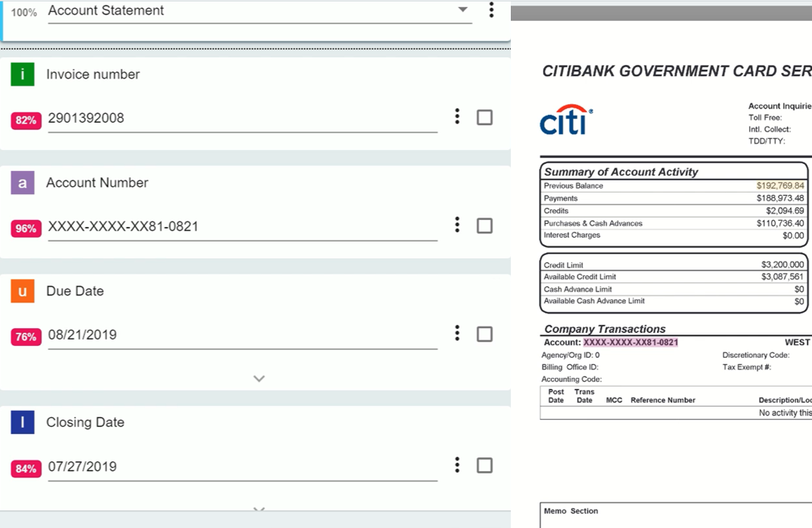This screenshot has width=812, height=528.
Task: Open the options menu for Due Date value
Action: (457, 333)
